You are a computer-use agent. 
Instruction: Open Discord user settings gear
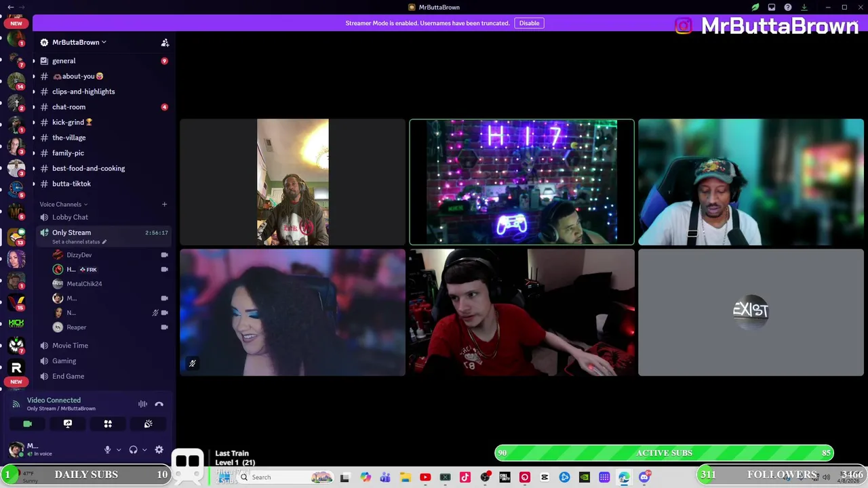pyautogui.click(x=159, y=449)
